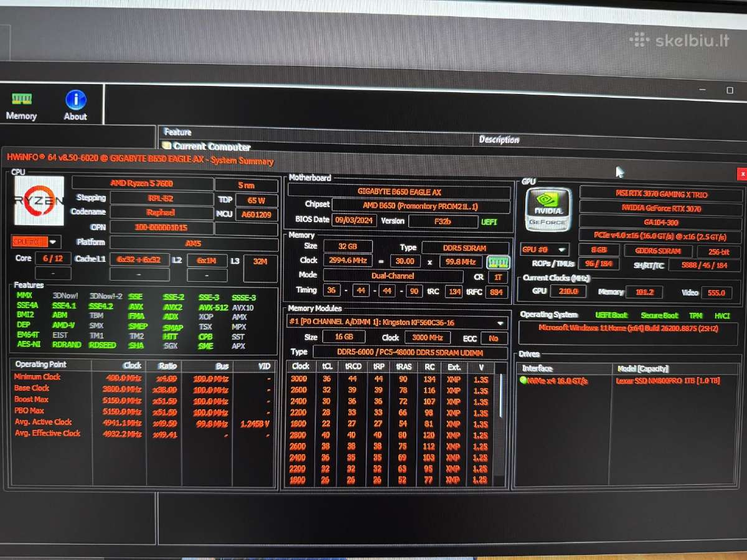Image resolution: width=747 pixels, height=560 pixels.
Task: Click the 32M L3 cache field
Action: [x=260, y=268]
